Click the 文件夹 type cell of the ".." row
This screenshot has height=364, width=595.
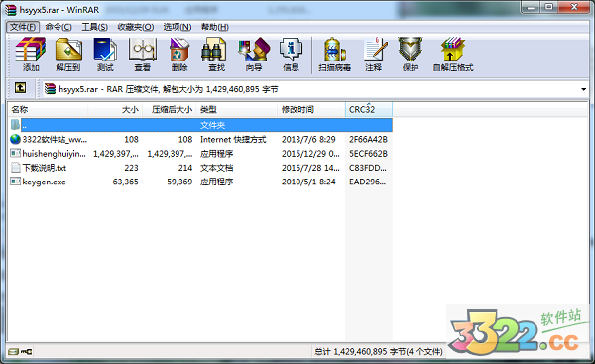212,125
